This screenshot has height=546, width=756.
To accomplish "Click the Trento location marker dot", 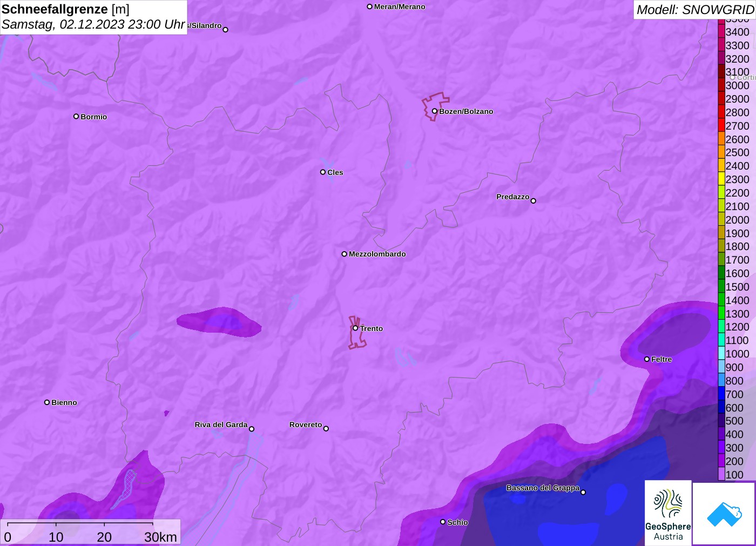I will point(355,328).
